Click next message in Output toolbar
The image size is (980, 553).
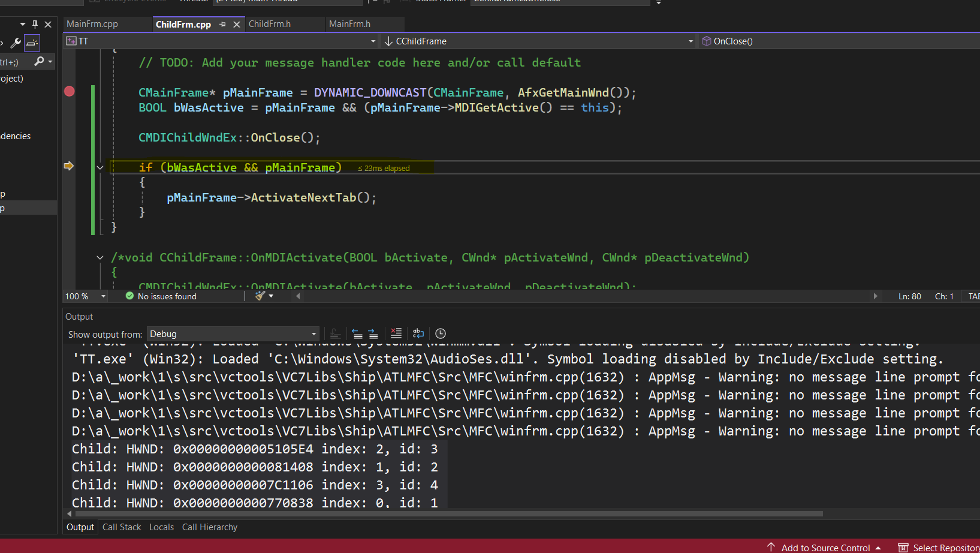click(x=373, y=333)
